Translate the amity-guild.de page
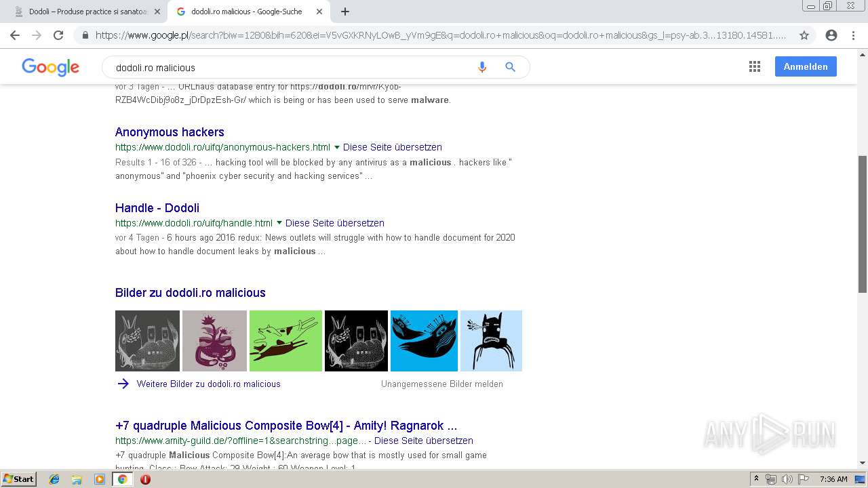 [424, 441]
